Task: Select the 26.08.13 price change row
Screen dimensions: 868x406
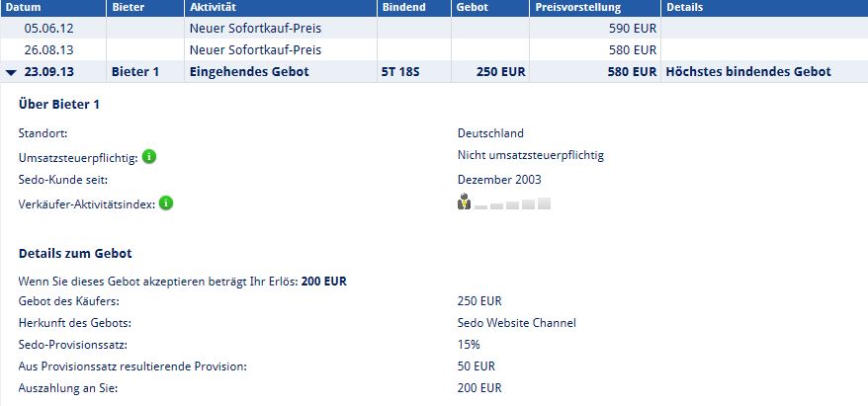Action: coord(434,49)
